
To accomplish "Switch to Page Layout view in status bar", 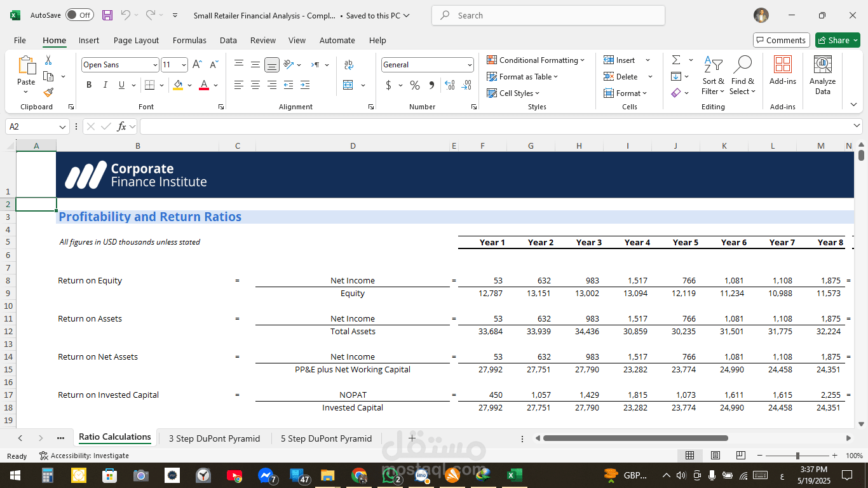I will click(715, 456).
